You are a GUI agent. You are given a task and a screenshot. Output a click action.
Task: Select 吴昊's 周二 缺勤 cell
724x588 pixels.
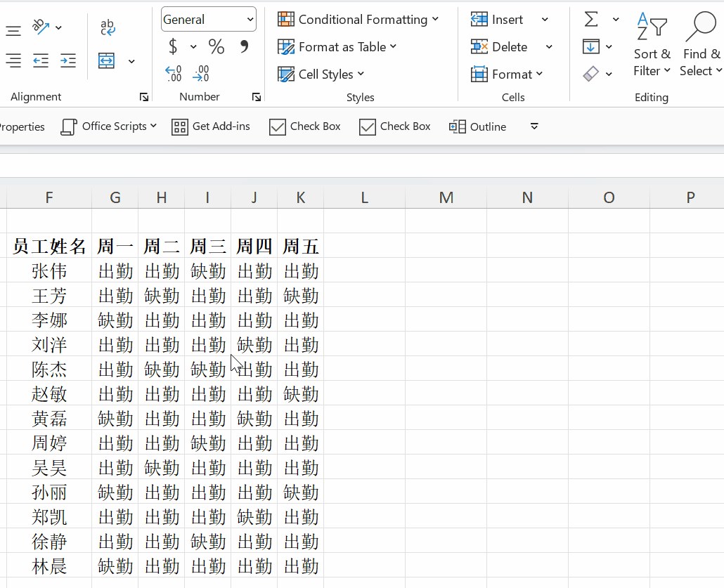click(161, 467)
